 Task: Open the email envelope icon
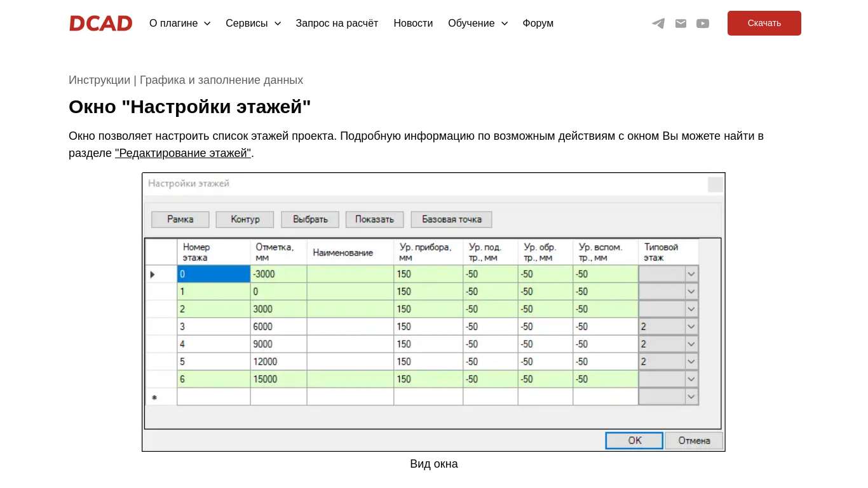pyautogui.click(x=681, y=24)
